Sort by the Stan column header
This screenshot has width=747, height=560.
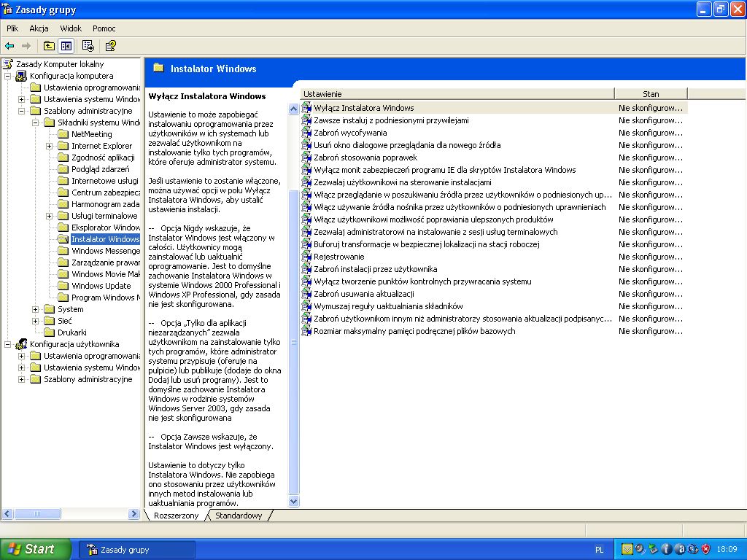tap(651, 94)
